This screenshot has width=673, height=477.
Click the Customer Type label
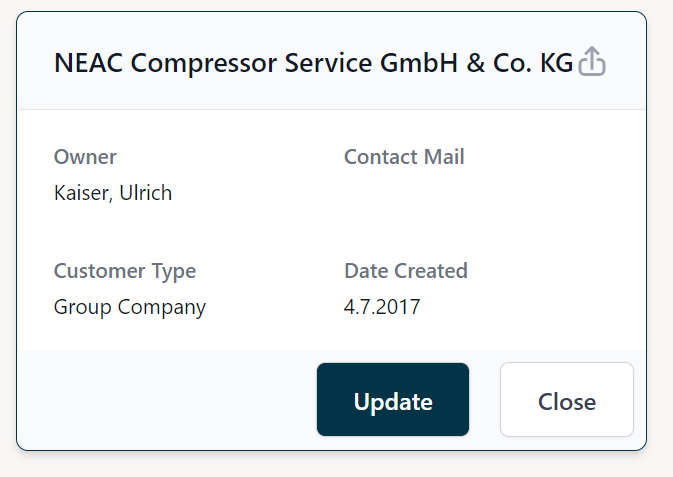click(x=125, y=271)
